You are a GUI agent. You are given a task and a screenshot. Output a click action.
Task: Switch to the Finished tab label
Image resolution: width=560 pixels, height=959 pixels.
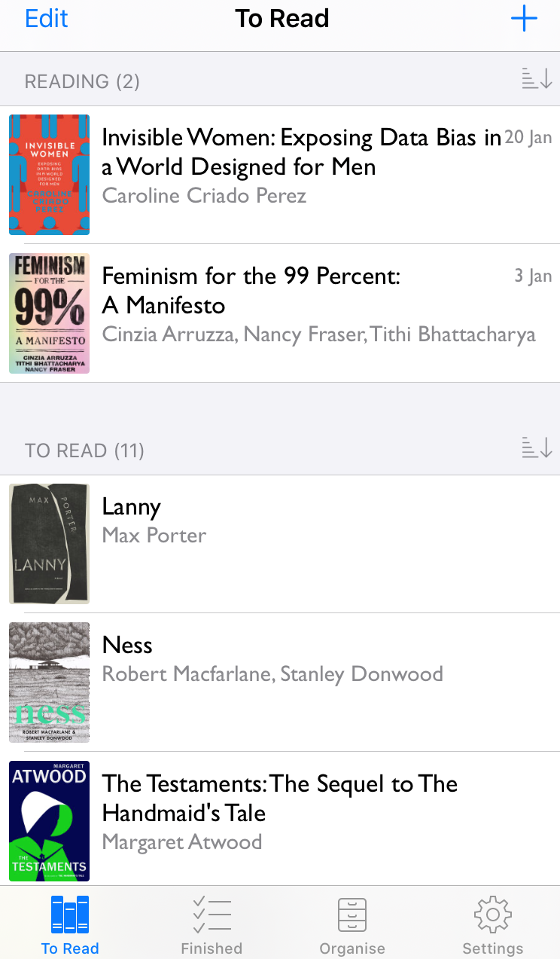point(212,948)
